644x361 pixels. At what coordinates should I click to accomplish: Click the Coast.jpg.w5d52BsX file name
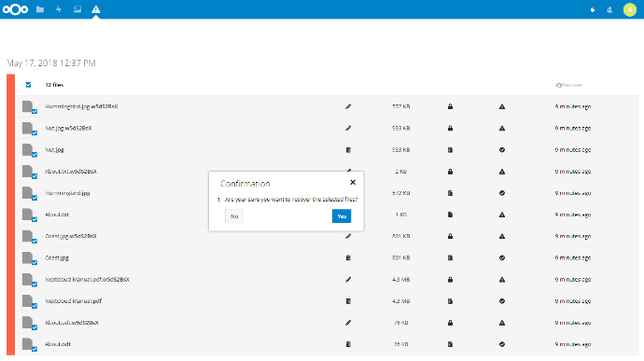[x=71, y=236]
